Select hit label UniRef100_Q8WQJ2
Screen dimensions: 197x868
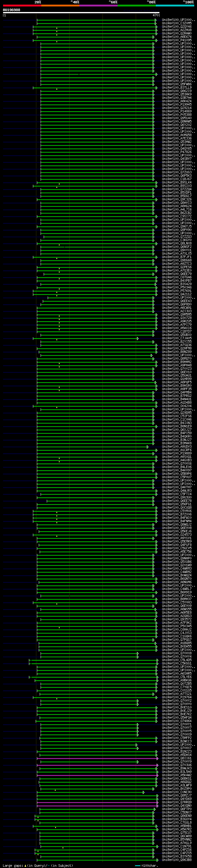click(177, 525)
